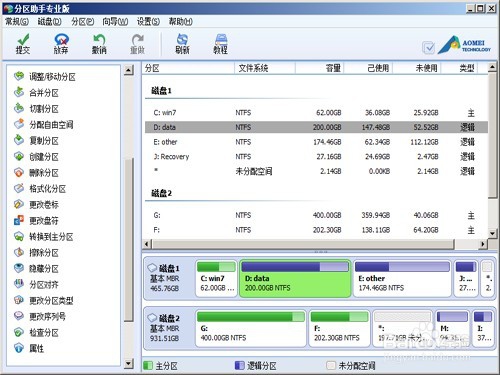500x375 pixels.
Task: Open the 分区(P) menu
Action: [x=82, y=22]
